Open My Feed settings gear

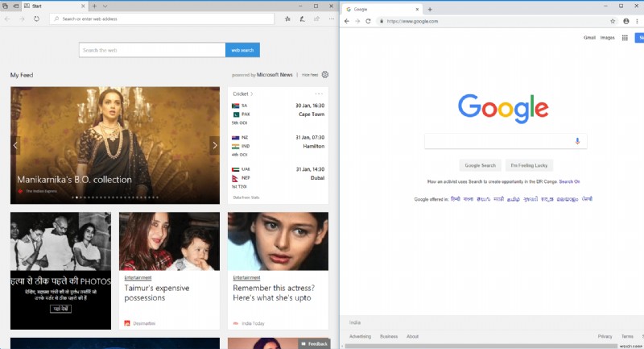coord(325,74)
